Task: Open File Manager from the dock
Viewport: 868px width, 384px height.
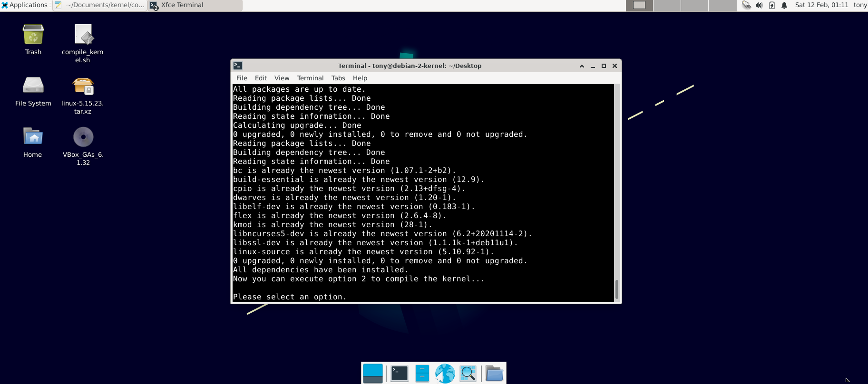Action: pyautogui.click(x=422, y=373)
